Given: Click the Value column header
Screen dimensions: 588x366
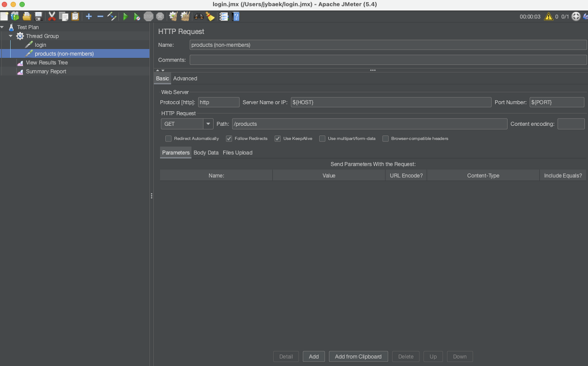Looking at the screenshot, I should [x=329, y=175].
